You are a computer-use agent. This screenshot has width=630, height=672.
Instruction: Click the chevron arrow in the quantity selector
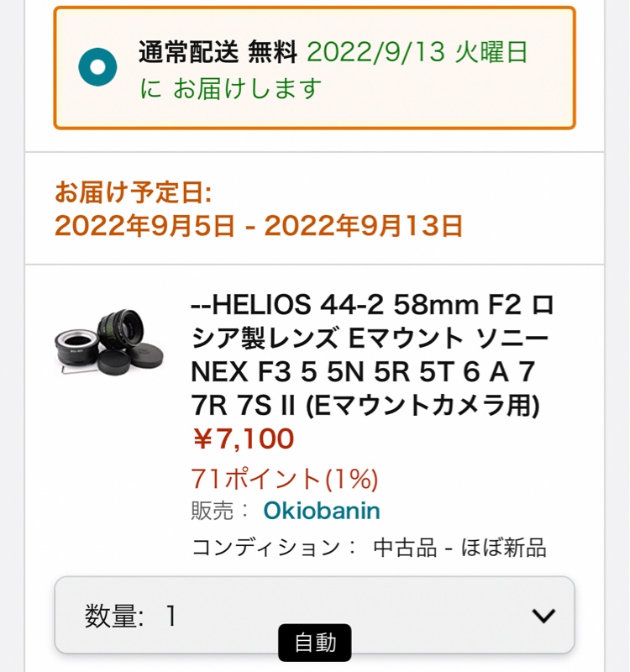pos(543,616)
